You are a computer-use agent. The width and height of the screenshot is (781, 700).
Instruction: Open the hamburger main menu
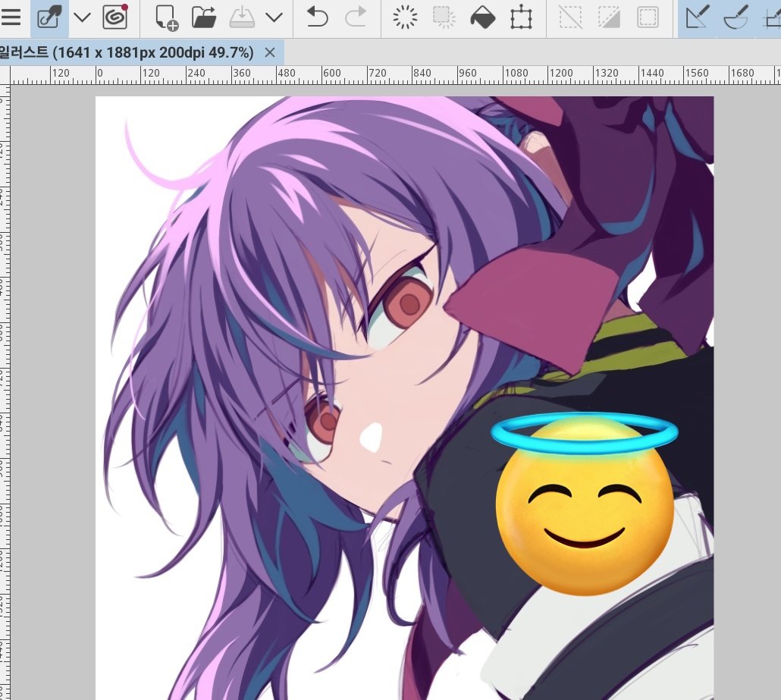10,17
